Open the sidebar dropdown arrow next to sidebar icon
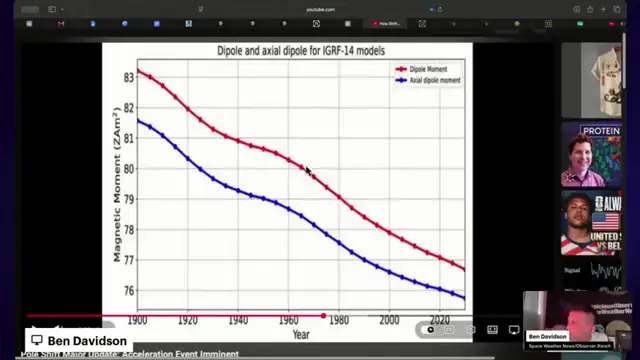The image size is (640, 360). click(x=62, y=9)
